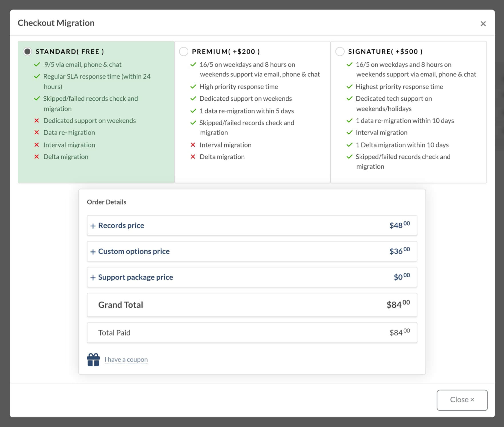
Task: Click the 'Total Paid' $84.00 amount
Action: pyautogui.click(x=399, y=332)
